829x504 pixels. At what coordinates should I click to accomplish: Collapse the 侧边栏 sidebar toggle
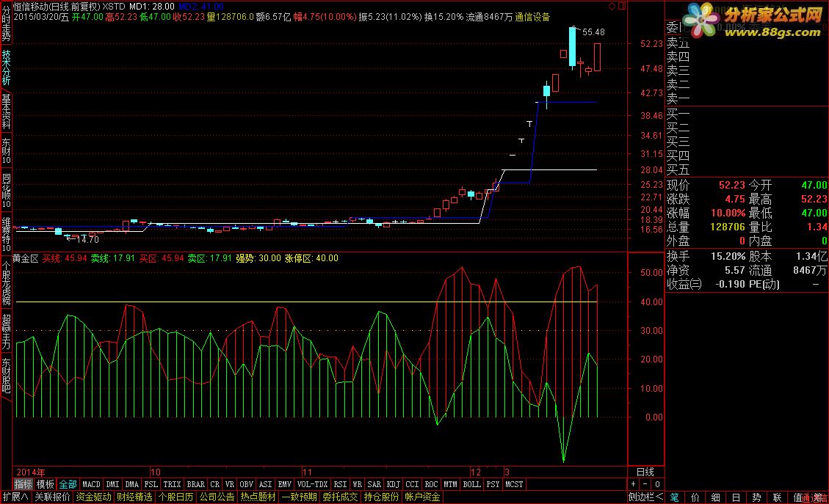pyautogui.click(x=645, y=497)
